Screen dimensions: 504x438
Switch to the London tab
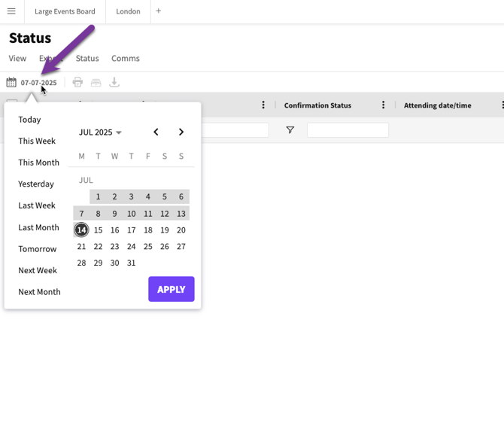click(x=128, y=11)
